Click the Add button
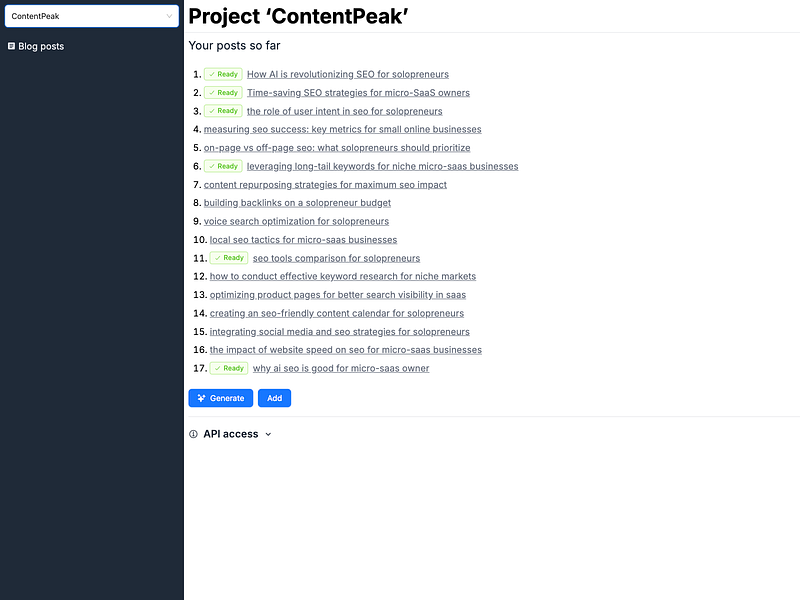 point(274,398)
